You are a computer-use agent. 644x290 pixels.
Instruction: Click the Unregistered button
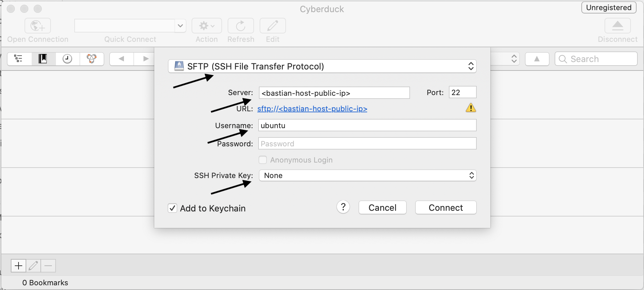609,7
